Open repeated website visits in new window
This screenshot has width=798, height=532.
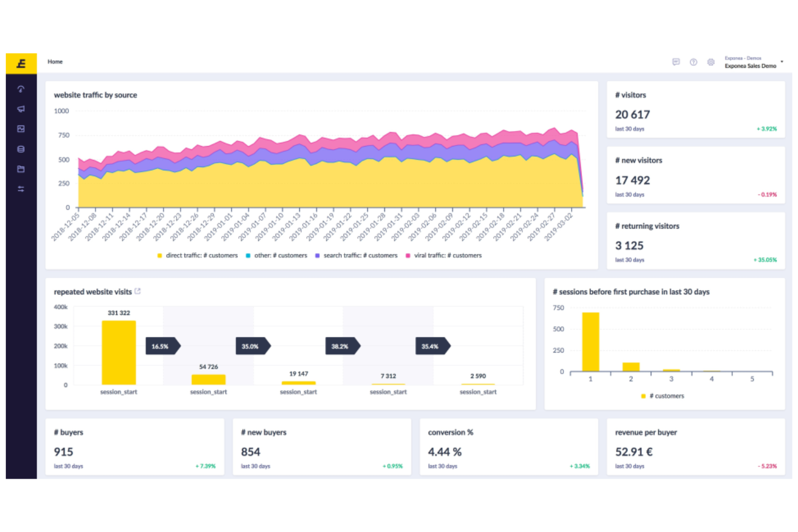tap(138, 291)
